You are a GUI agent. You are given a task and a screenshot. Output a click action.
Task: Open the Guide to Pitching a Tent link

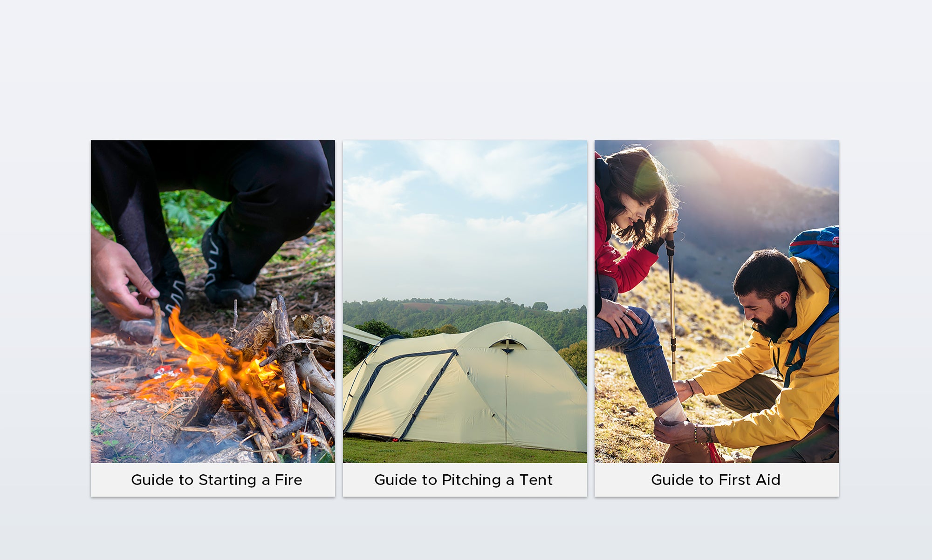[464, 480]
